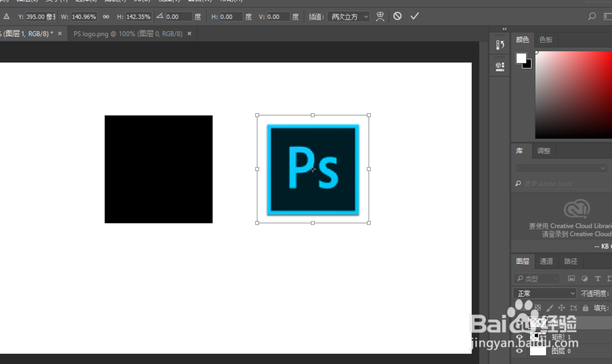612x364 pixels.
Task: Click the Creative Cloud logo icon
Action: pyautogui.click(x=577, y=209)
